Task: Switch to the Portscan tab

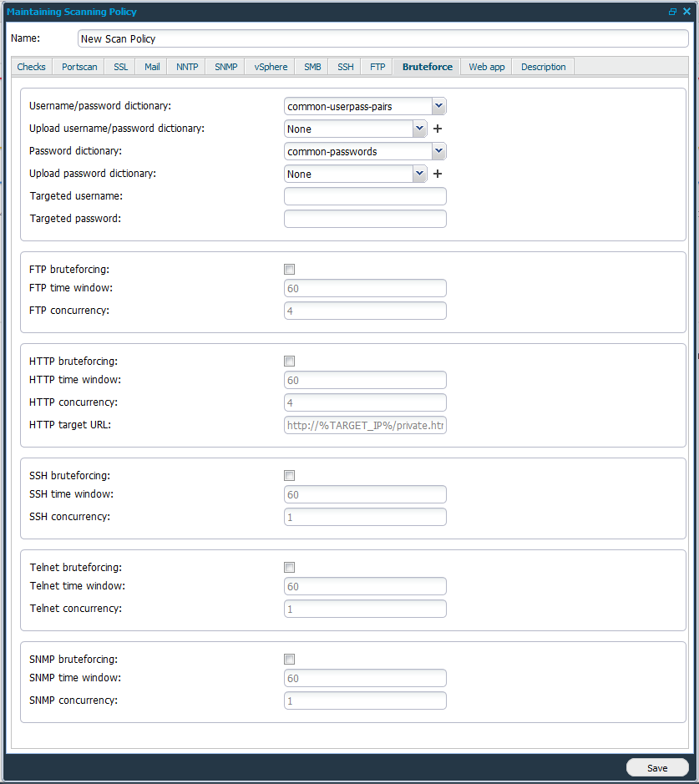Action: (79, 67)
